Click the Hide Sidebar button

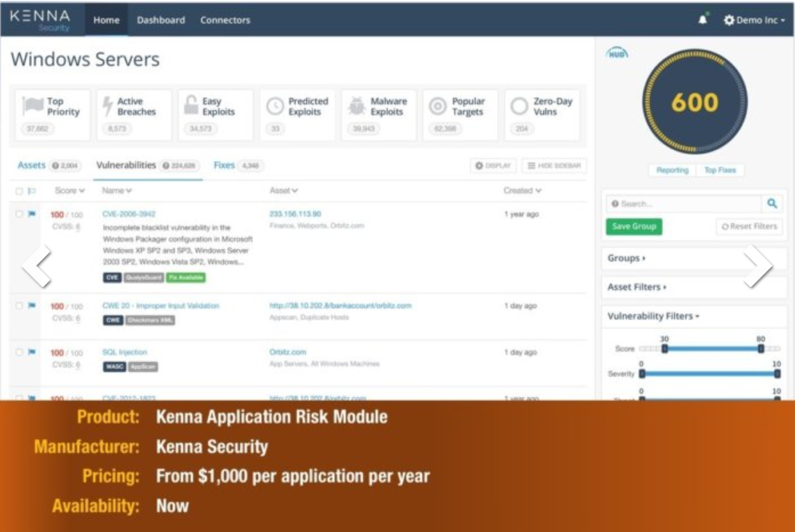click(554, 165)
